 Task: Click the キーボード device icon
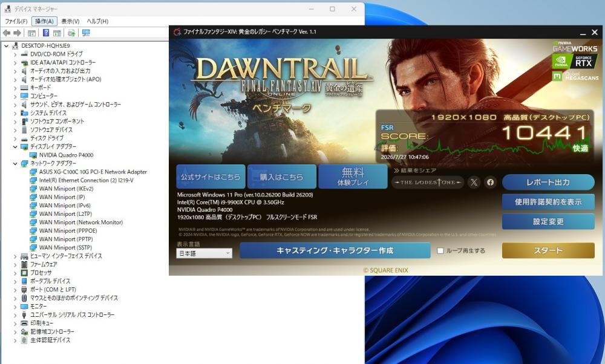click(x=24, y=88)
